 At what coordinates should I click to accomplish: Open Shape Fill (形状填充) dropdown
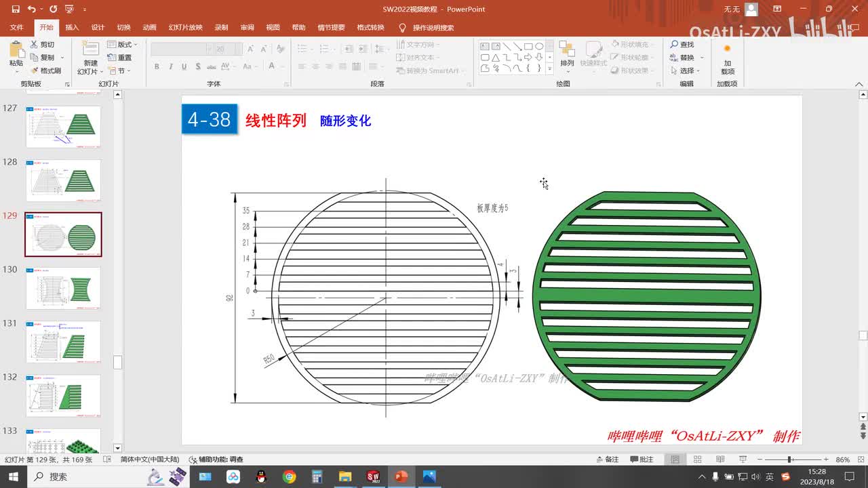(632, 45)
